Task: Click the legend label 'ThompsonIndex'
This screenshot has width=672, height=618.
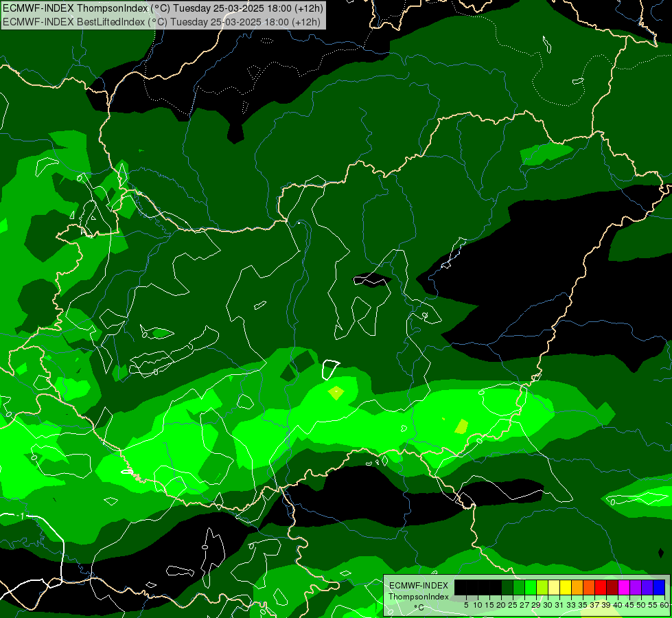Action: pyautogui.click(x=419, y=597)
